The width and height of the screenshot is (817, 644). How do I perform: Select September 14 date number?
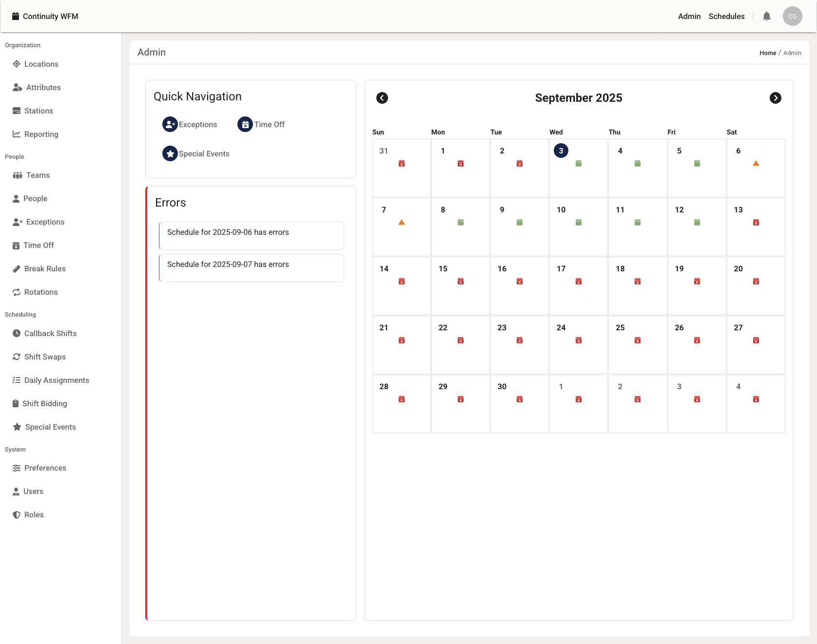click(x=384, y=268)
